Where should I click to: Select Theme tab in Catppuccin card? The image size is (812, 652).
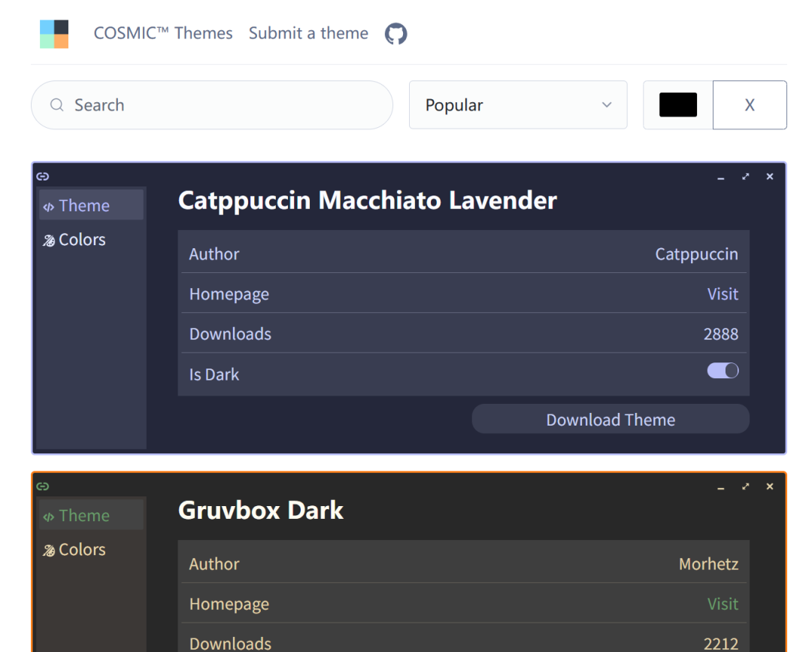(91, 205)
